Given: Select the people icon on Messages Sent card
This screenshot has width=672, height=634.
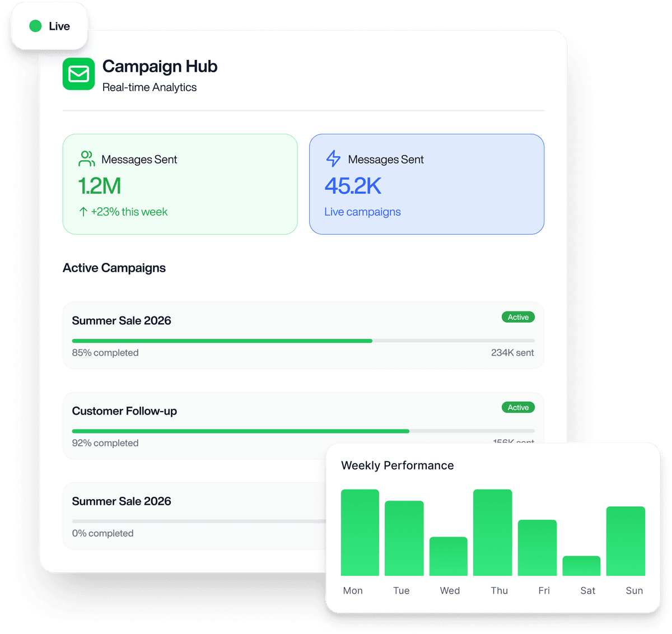Looking at the screenshot, I should click(86, 158).
